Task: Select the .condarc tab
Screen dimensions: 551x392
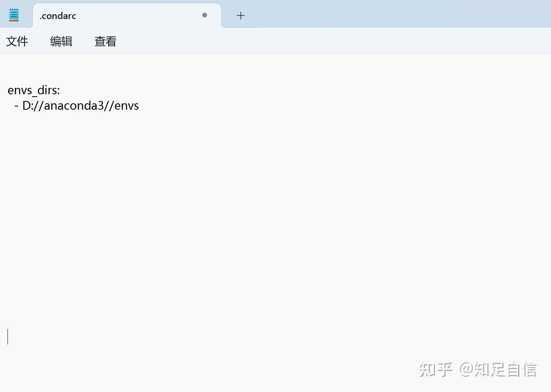Action: pos(99,16)
